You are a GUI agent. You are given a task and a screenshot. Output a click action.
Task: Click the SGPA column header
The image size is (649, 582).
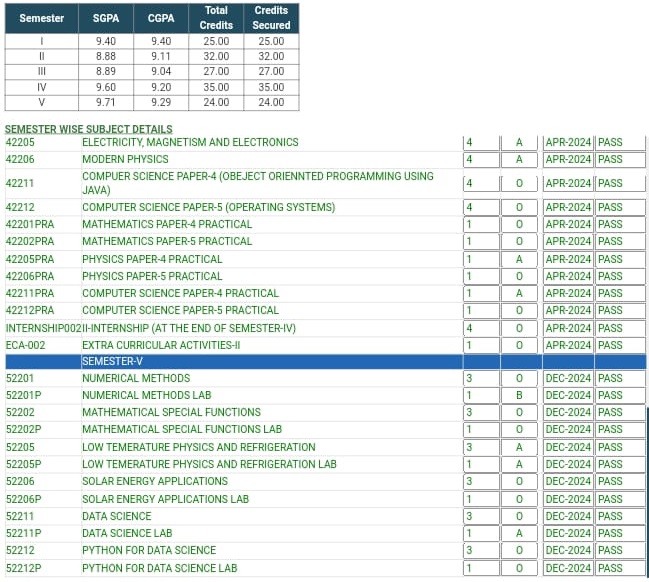(106, 18)
